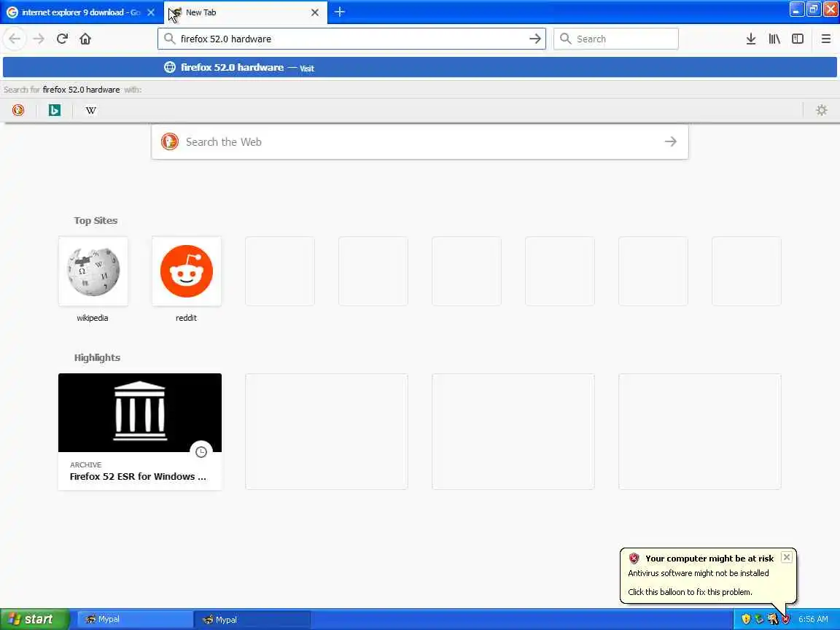Open the Windows start button
Viewport: 840px width, 630px height.
[34, 619]
